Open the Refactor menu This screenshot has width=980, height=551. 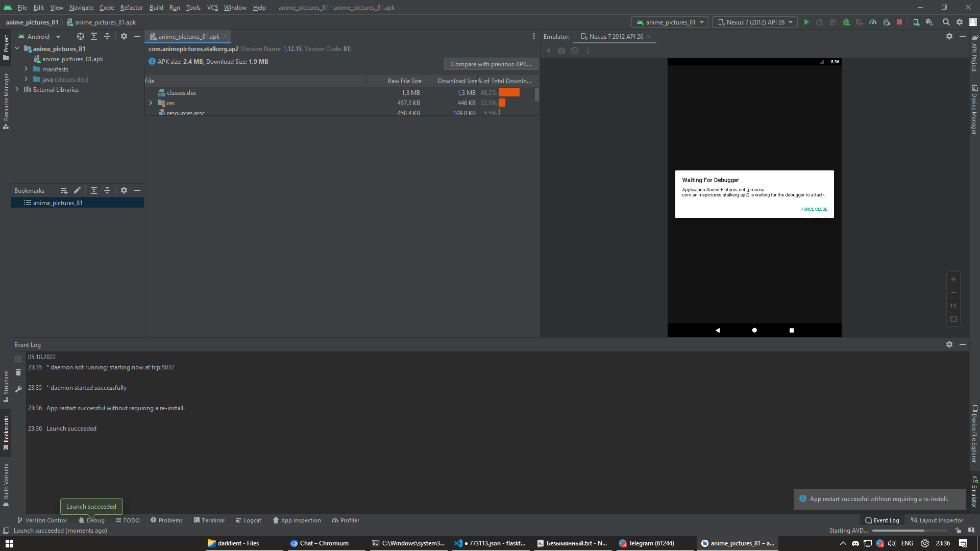click(132, 8)
